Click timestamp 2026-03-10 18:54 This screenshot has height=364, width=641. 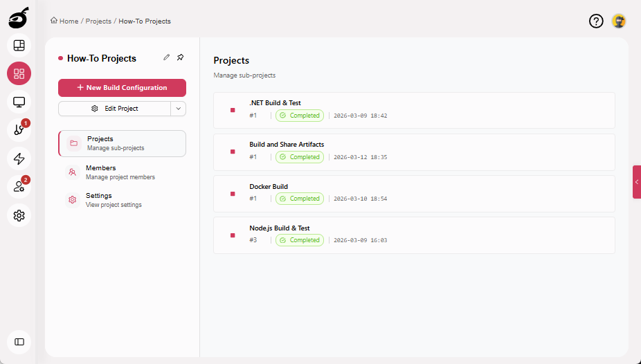coord(360,199)
